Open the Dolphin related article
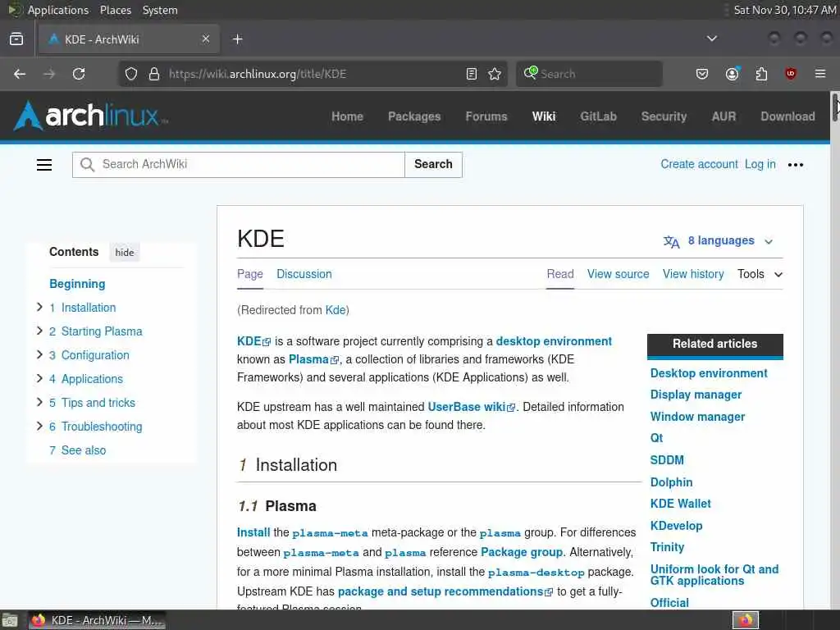This screenshot has width=840, height=630. 671,482
